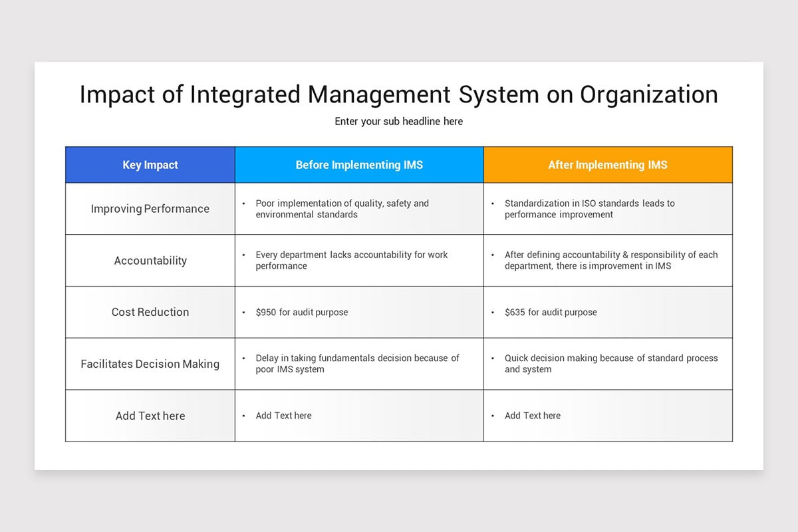Select the slide title text
This screenshot has width=798, height=532.
pyautogui.click(x=398, y=94)
